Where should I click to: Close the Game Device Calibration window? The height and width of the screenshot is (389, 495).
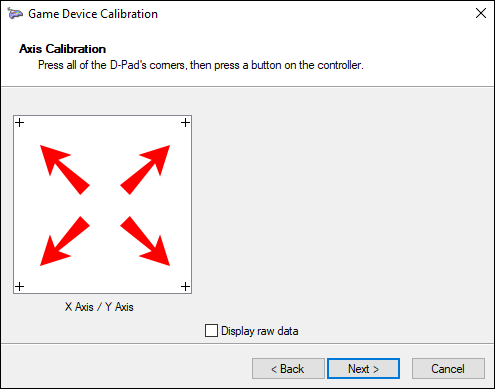(x=481, y=13)
